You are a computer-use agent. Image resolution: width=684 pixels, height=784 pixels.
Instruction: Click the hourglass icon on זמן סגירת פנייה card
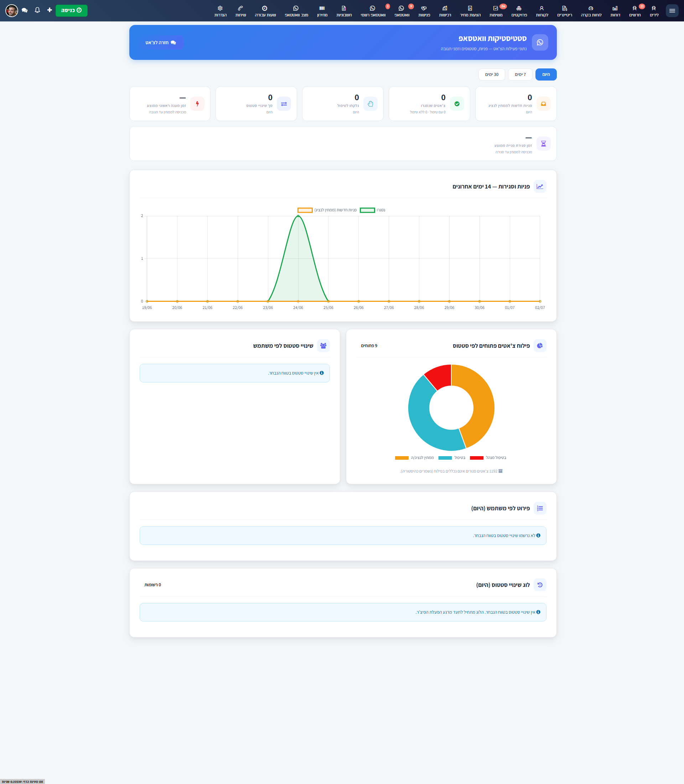point(543,144)
